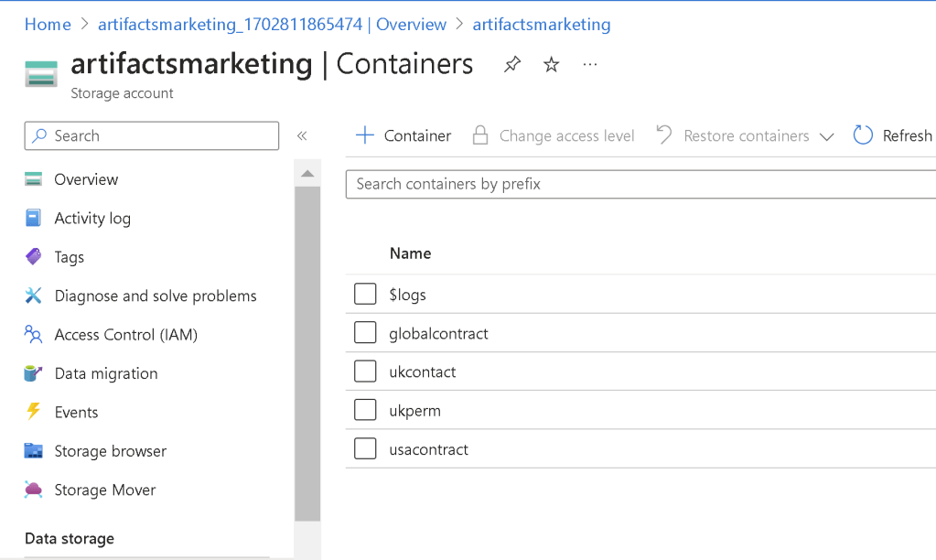Click the Restore containers button
The width and height of the screenshot is (936, 560).
coord(747,136)
